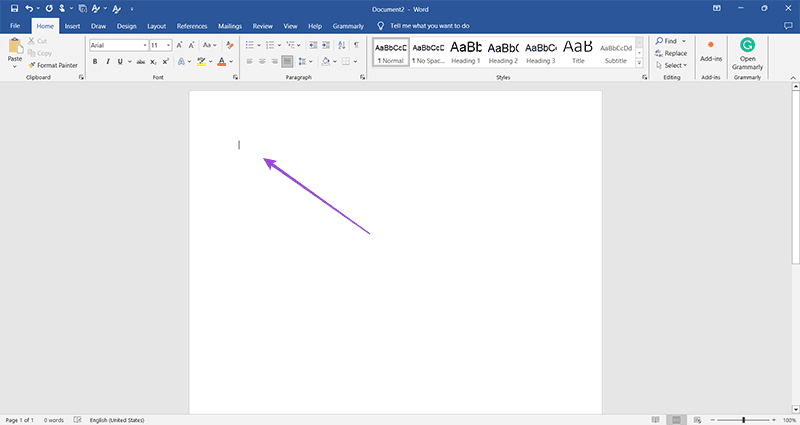
Task: Switch to Read Mode view icon
Action: tap(656, 420)
